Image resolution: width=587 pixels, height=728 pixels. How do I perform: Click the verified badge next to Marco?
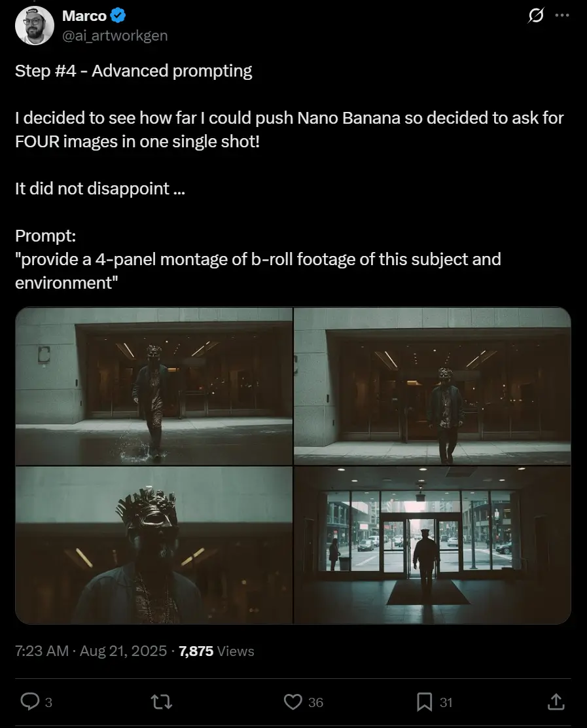click(118, 16)
